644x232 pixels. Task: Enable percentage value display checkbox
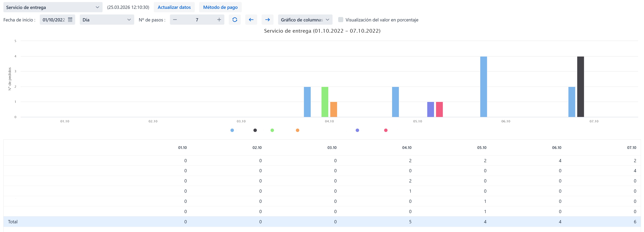coord(341,20)
